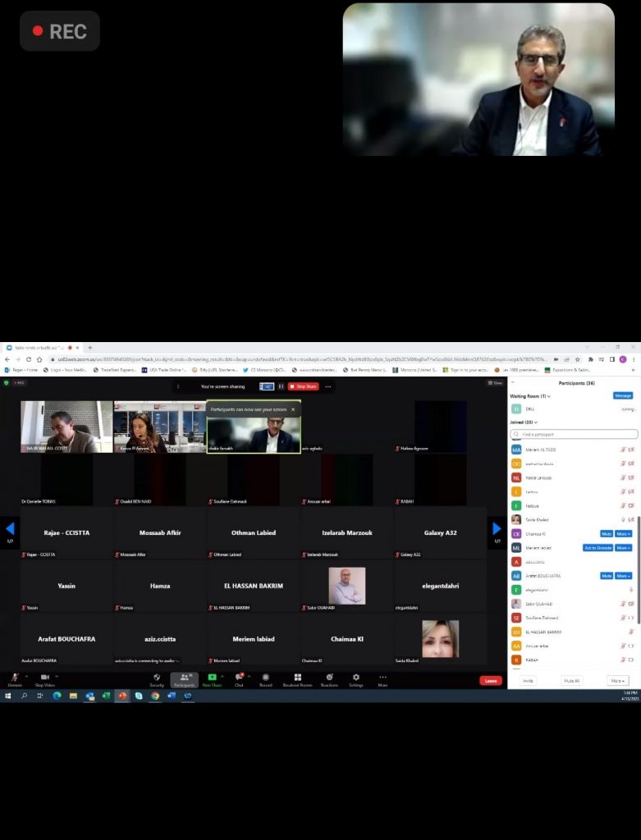The width and height of the screenshot is (641, 840).
Task: Click Mute All button
Action: tap(571, 680)
